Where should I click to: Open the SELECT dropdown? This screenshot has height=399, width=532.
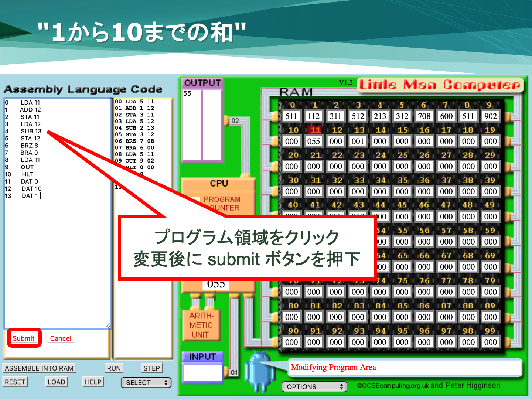pos(146,383)
